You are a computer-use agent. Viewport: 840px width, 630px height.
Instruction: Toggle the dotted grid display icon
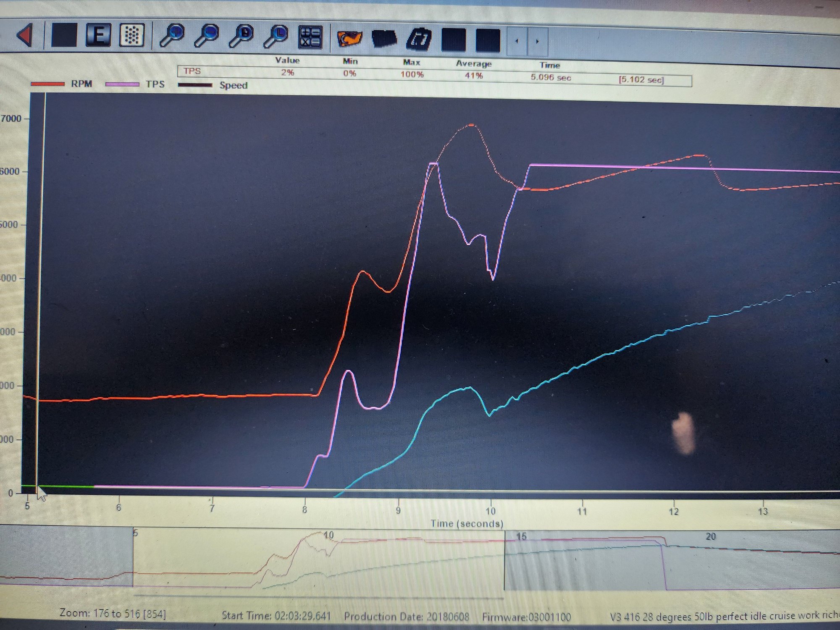(x=132, y=35)
